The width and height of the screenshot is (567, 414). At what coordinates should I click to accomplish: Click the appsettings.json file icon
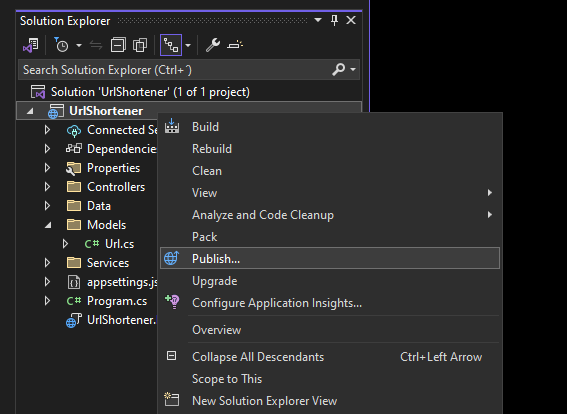[74, 282]
